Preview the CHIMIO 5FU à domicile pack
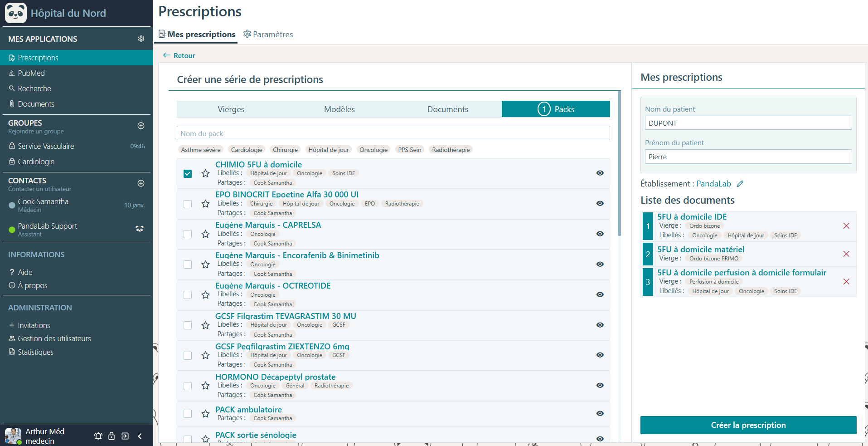 pyautogui.click(x=600, y=173)
